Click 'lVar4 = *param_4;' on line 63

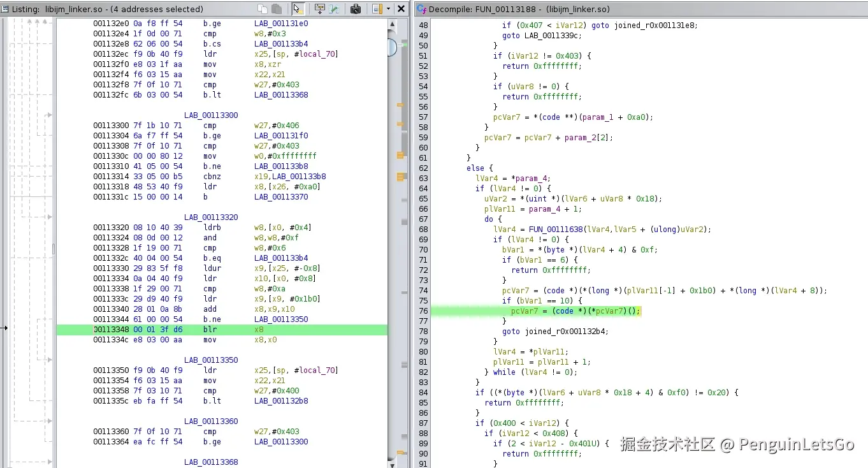[x=512, y=179]
